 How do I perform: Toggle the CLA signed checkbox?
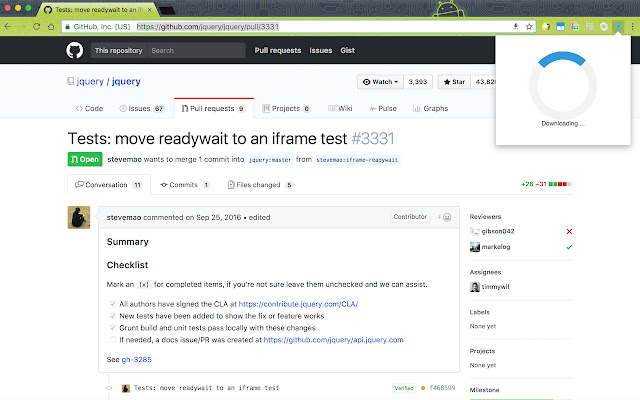point(113,304)
